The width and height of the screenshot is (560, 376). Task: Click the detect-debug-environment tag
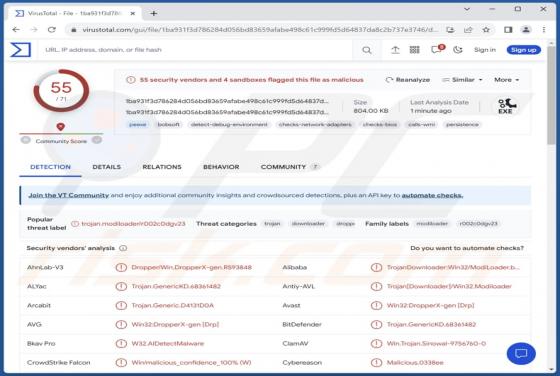coord(229,124)
